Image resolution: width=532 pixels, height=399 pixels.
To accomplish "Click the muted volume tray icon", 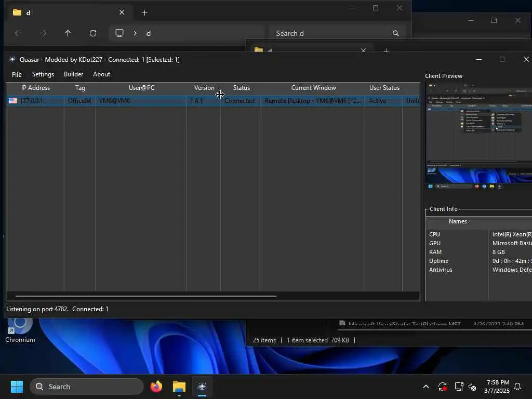I will (x=472, y=387).
